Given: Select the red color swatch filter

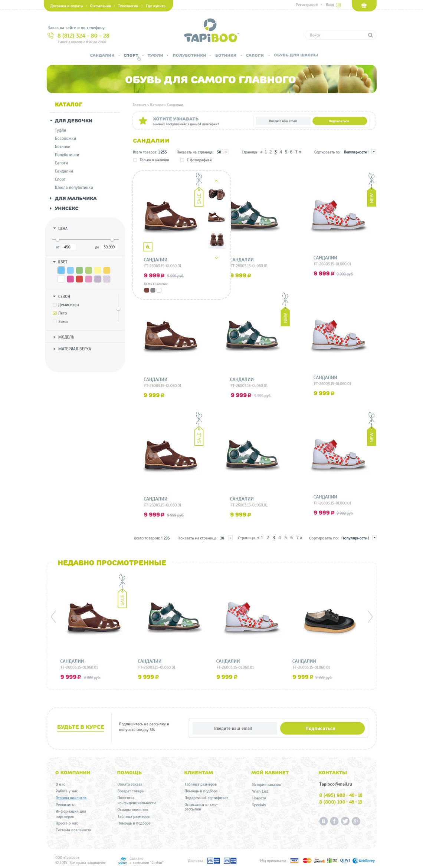Looking at the screenshot, I should point(79,279).
